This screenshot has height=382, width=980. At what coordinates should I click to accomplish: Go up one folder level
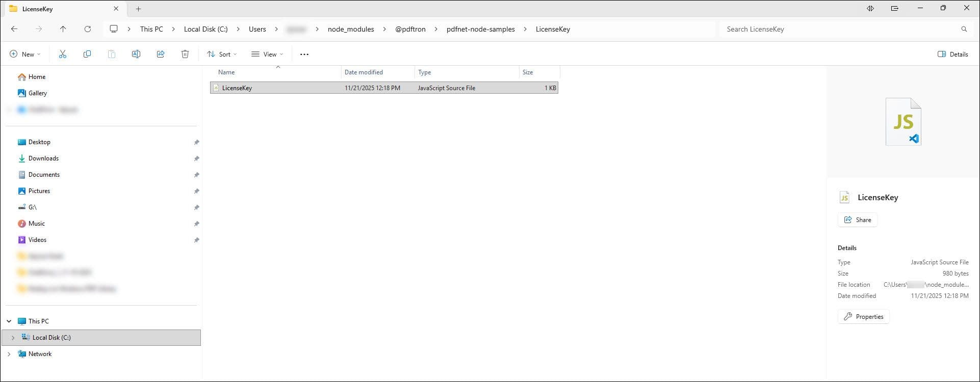[x=63, y=29]
